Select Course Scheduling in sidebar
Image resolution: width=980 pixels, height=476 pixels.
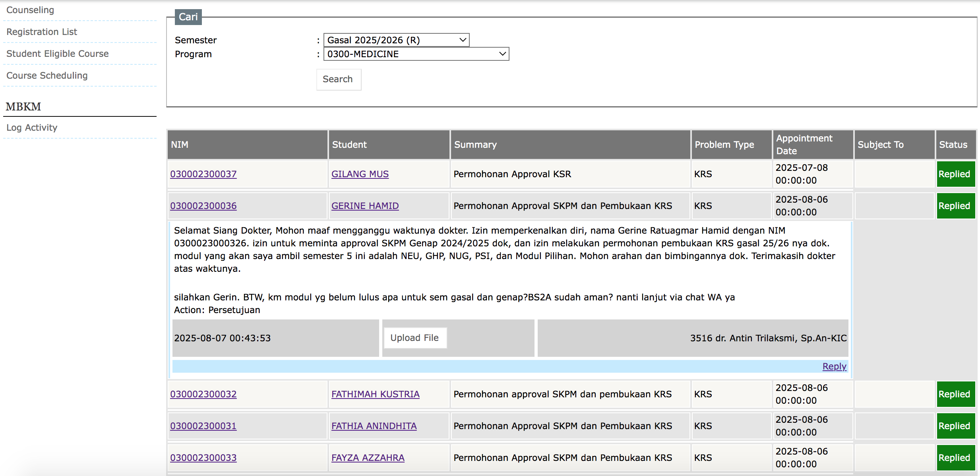[47, 75]
